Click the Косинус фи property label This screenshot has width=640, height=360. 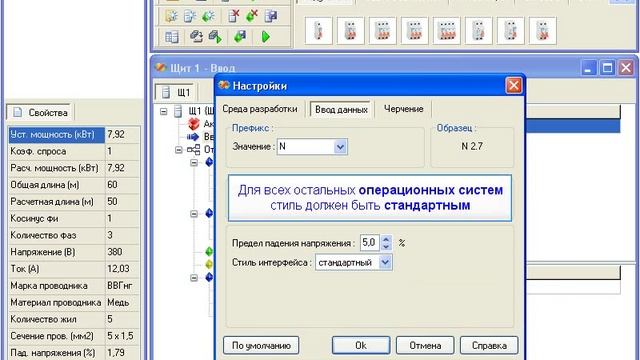[34, 219]
